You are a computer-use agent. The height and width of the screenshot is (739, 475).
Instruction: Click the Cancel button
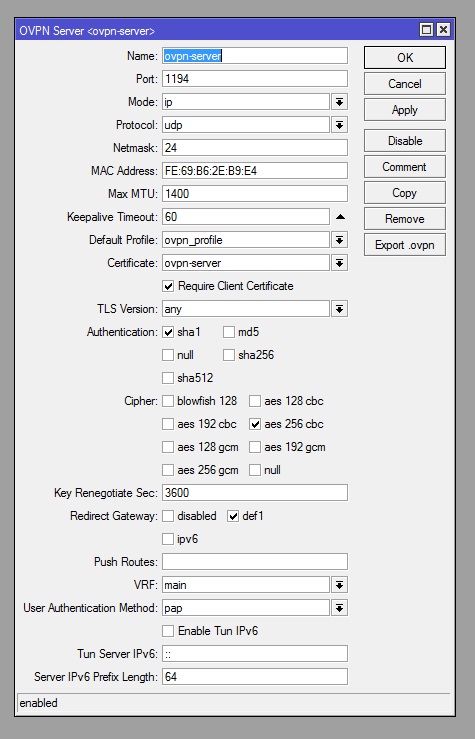[405, 84]
